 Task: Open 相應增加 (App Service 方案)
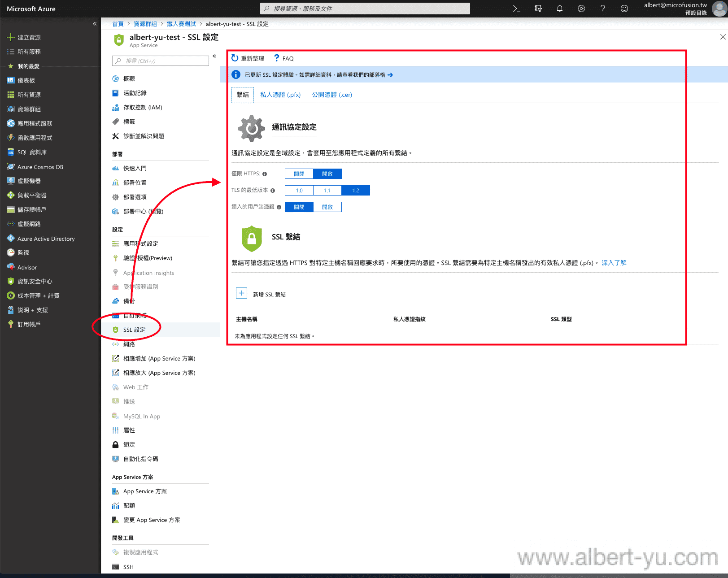tap(159, 358)
